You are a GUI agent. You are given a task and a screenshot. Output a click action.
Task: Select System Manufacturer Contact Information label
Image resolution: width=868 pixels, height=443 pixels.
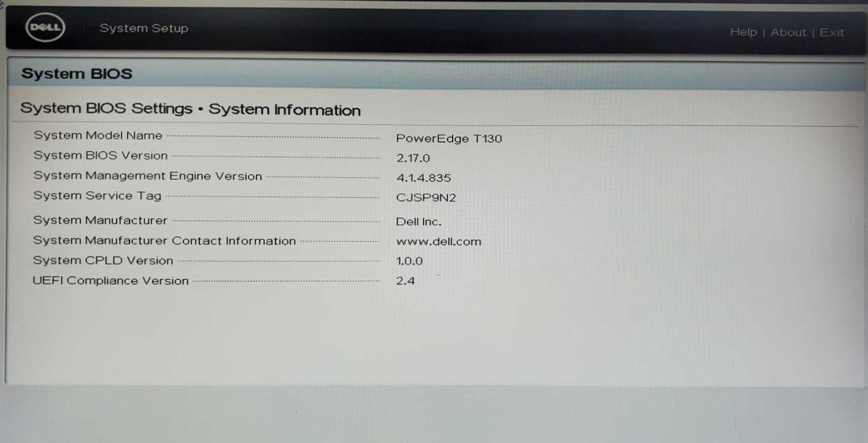coord(165,240)
